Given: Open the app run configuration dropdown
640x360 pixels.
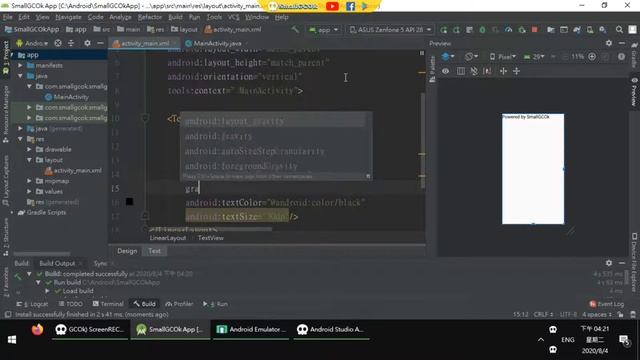Looking at the screenshot, I should pos(324,30).
